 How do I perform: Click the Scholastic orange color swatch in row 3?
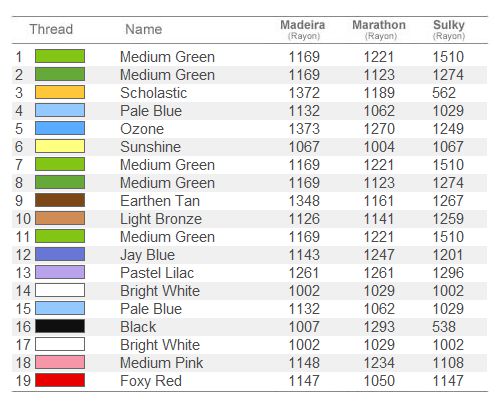click(x=60, y=92)
